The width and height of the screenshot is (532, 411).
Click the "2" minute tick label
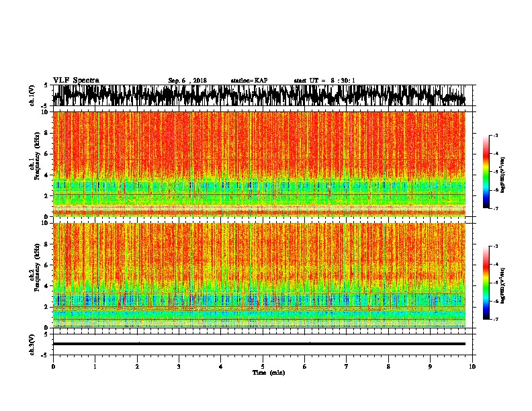pos(137,367)
